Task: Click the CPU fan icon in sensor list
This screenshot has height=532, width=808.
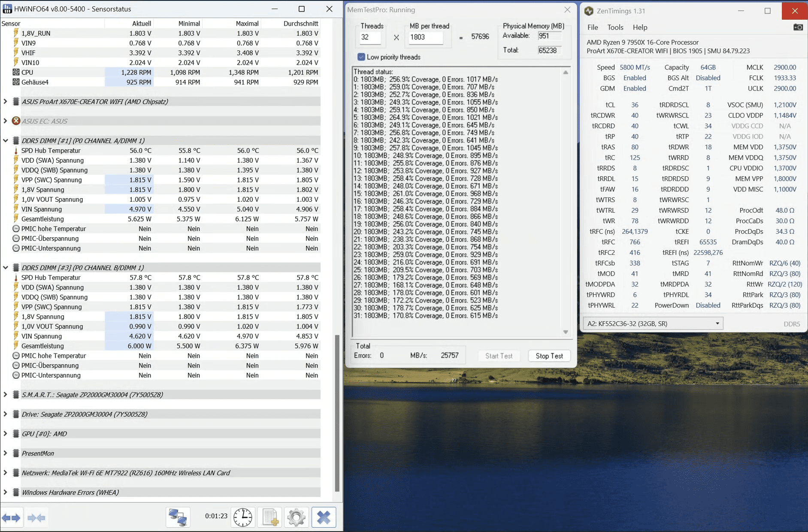Action: tap(16, 72)
